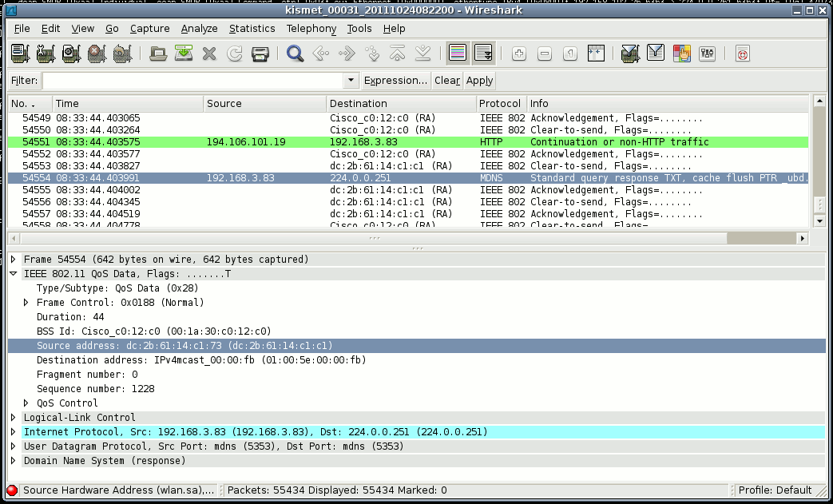Image resolution: width=833 pixels, height=504 pixels.
Task: Open the capture options icon
Action: pyautogui.click(x=46, y=54)
